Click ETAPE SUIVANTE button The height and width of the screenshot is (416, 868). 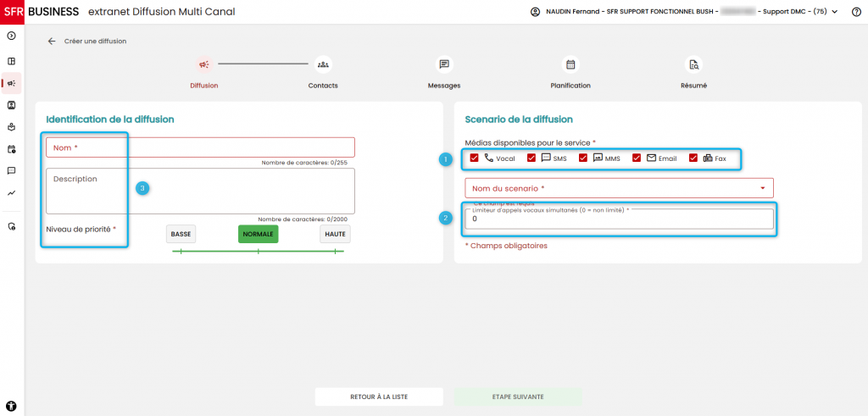pyautogui.click(x=518, y=397)
